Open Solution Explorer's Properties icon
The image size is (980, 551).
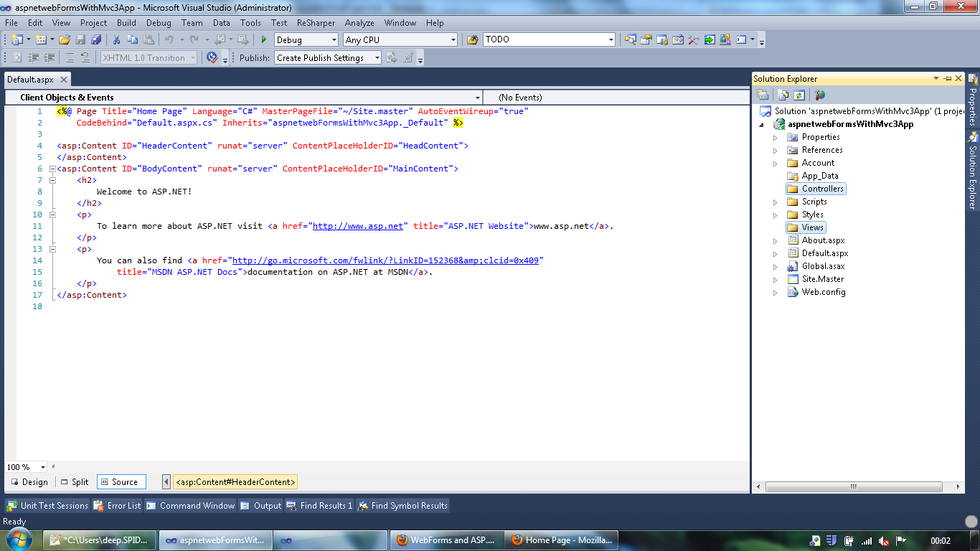(763, 94)
